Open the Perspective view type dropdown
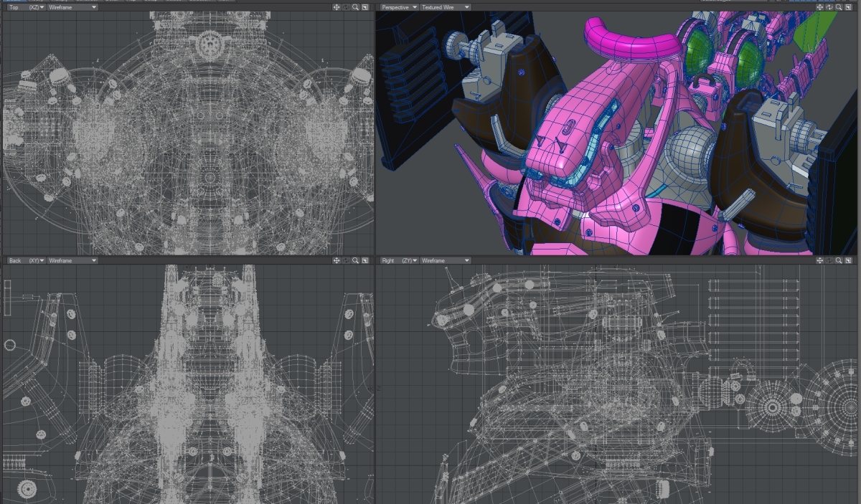The height and width of the screenshot is (504, 861). tap(399, 7)
